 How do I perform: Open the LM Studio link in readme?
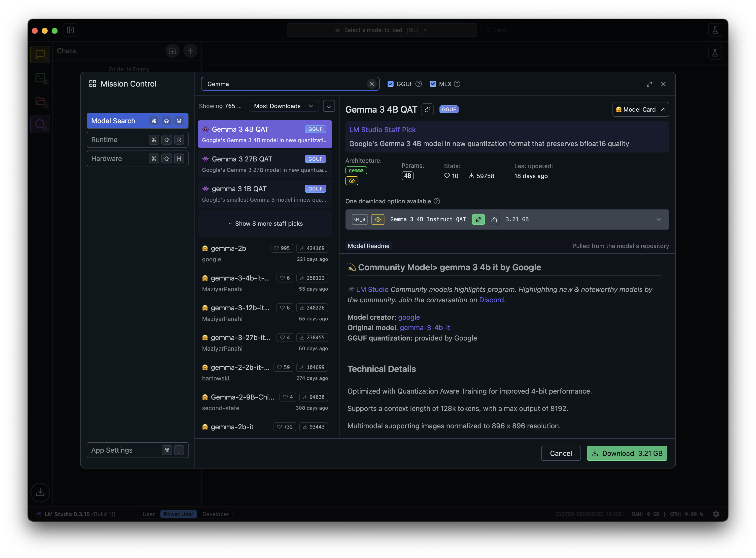click(x=373, y=289)
